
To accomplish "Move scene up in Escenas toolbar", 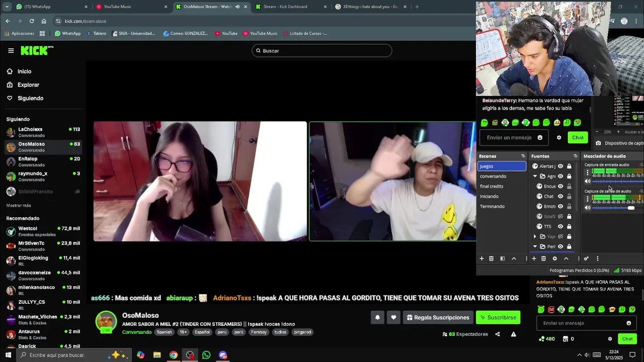I will tap(514, 258).
